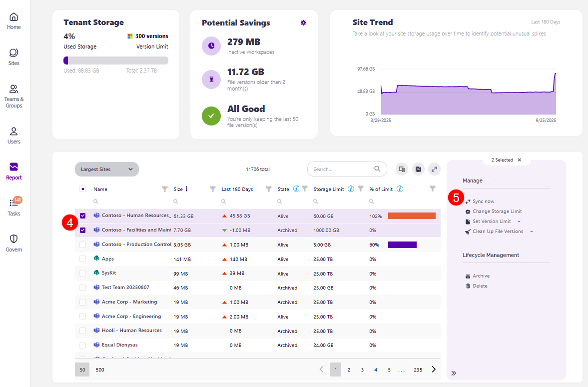
Task: Select 500 rows per page
Action: pyautogui.click(x=99, y=369)
